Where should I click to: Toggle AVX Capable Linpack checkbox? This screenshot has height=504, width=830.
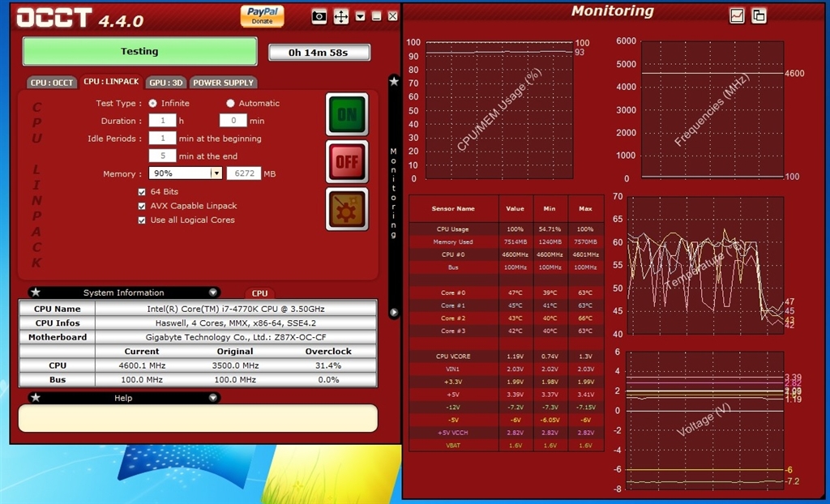142,206
